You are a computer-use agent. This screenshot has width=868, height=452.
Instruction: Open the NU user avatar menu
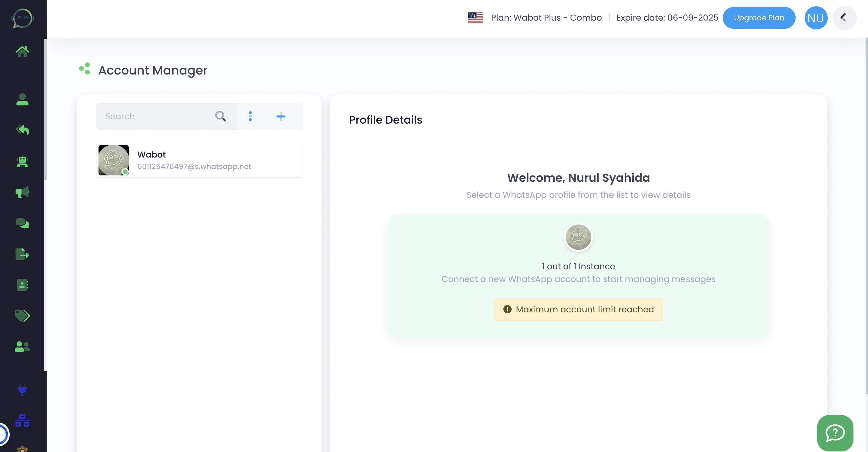tap(816, 18)
